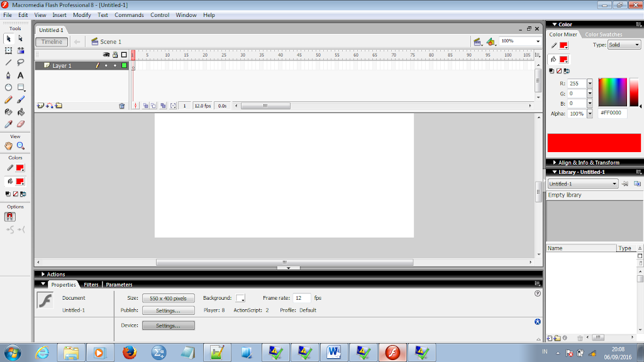The image size is (644, 362).
Task: Select the Lasso tool
Action: 21,63
